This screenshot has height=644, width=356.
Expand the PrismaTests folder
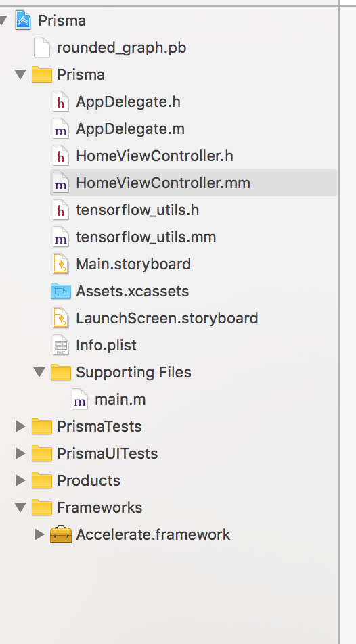click(20, 426)
